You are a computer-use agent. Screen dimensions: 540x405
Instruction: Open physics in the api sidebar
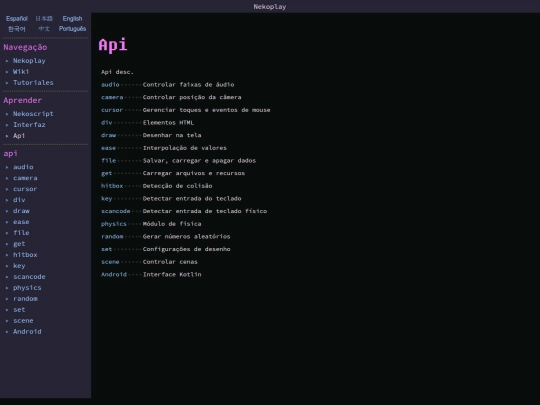[27, 288]
